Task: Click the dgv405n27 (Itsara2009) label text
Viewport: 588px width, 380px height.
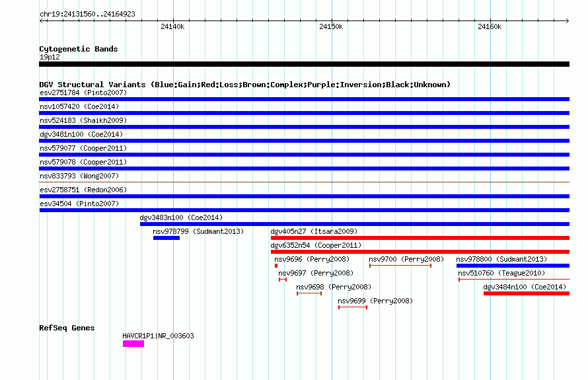Action: click(314, 231)
